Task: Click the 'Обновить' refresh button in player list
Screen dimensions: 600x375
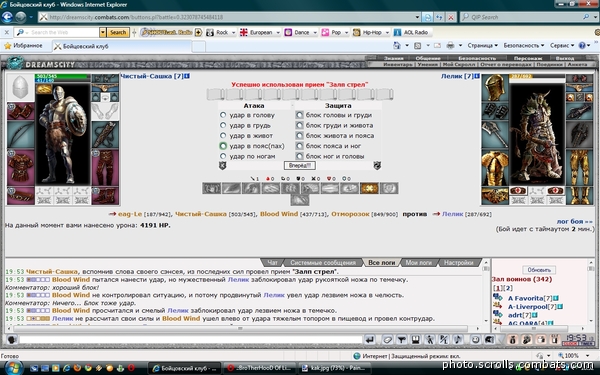Action: point(539,270)
